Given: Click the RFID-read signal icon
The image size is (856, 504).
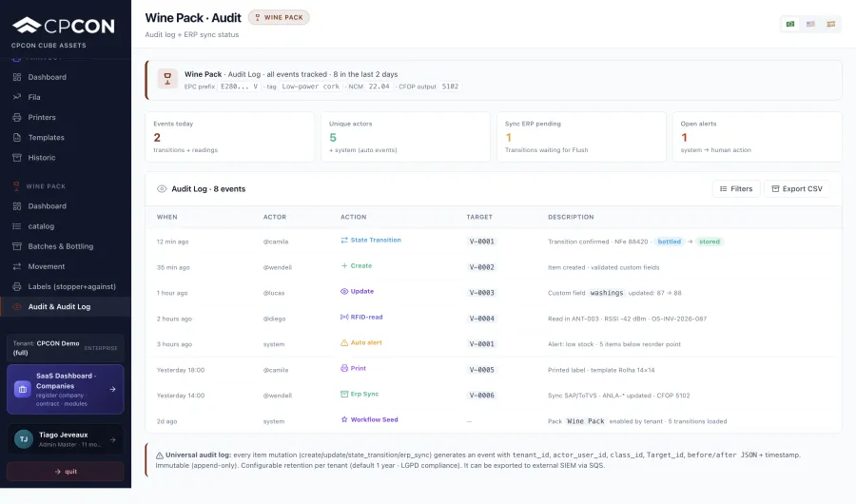Looking at the screenshot, I should pos(344,318).
